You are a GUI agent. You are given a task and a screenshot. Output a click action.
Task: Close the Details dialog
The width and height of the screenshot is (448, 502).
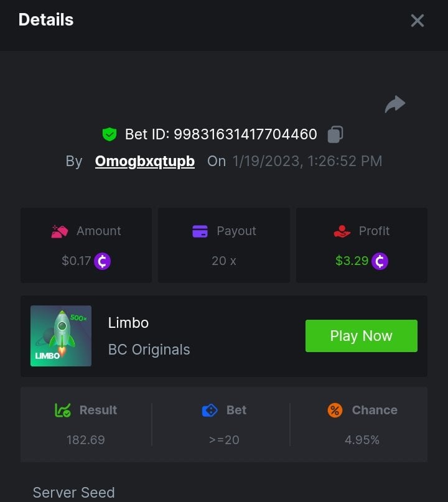(418, 21)
